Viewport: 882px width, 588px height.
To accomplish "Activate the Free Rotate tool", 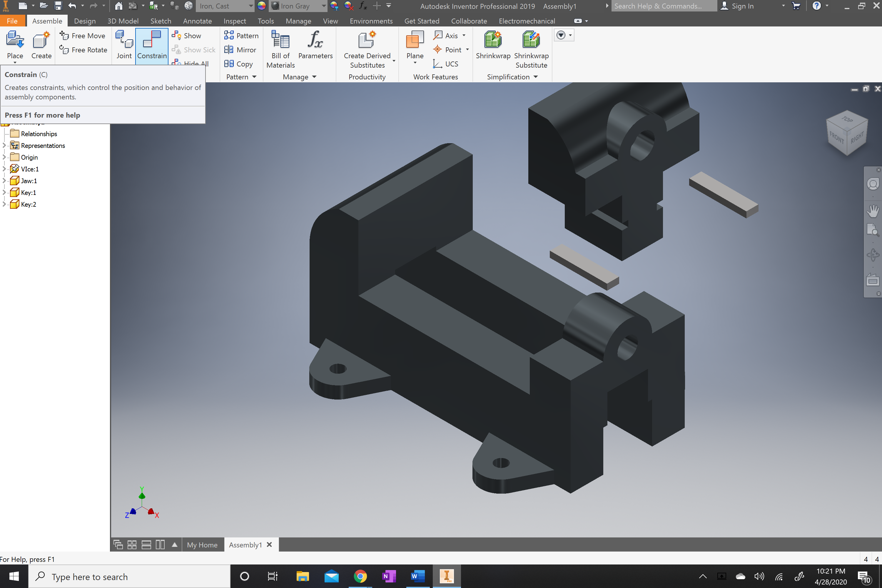I will 83,49.
